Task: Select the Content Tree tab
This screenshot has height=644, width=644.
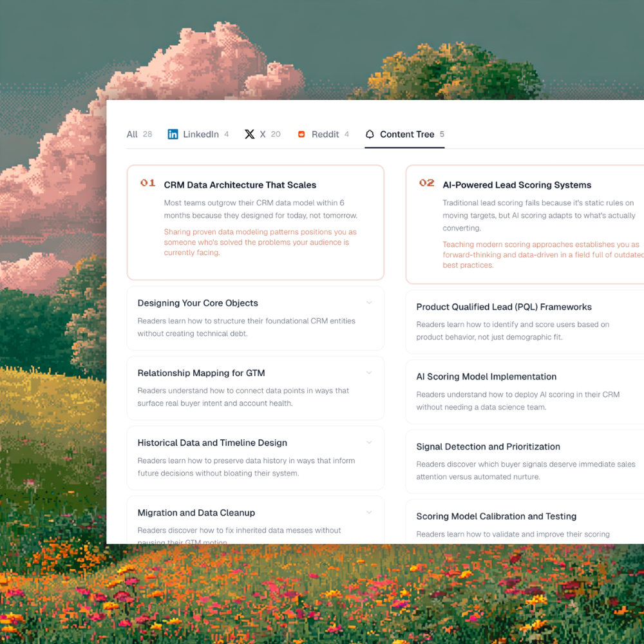Action: tap(404, 135)
